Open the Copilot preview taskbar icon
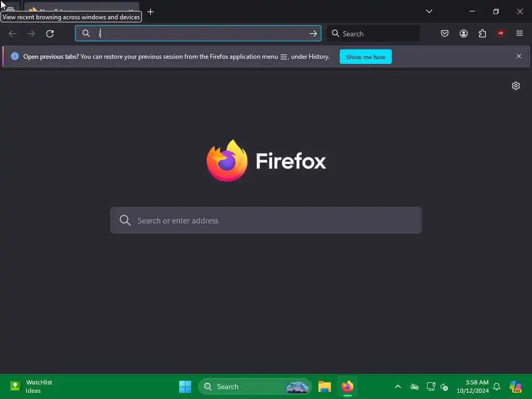Screen dimensions: 532x399 tap(516, 387)
